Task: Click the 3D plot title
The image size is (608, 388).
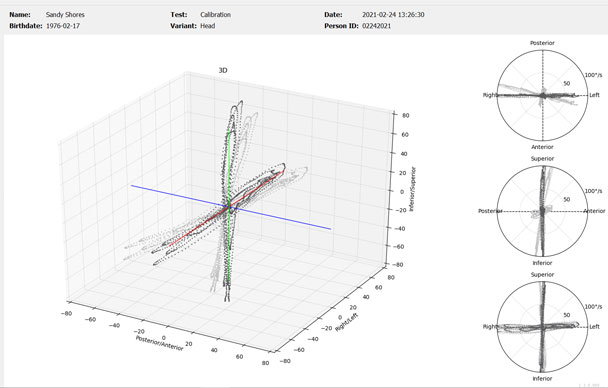Action: click(223, 71)
